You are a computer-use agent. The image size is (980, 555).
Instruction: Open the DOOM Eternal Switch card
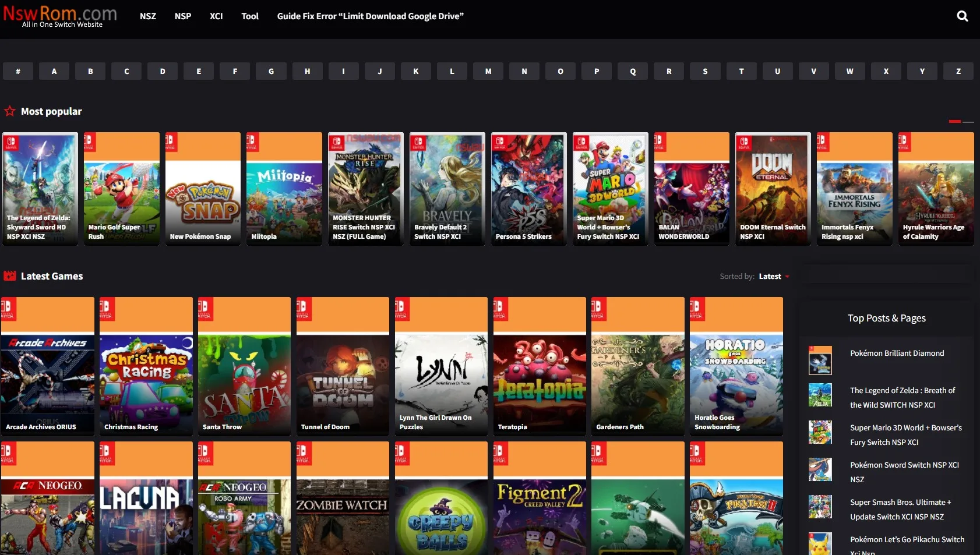pyautogui.click(x=773, y=189)
